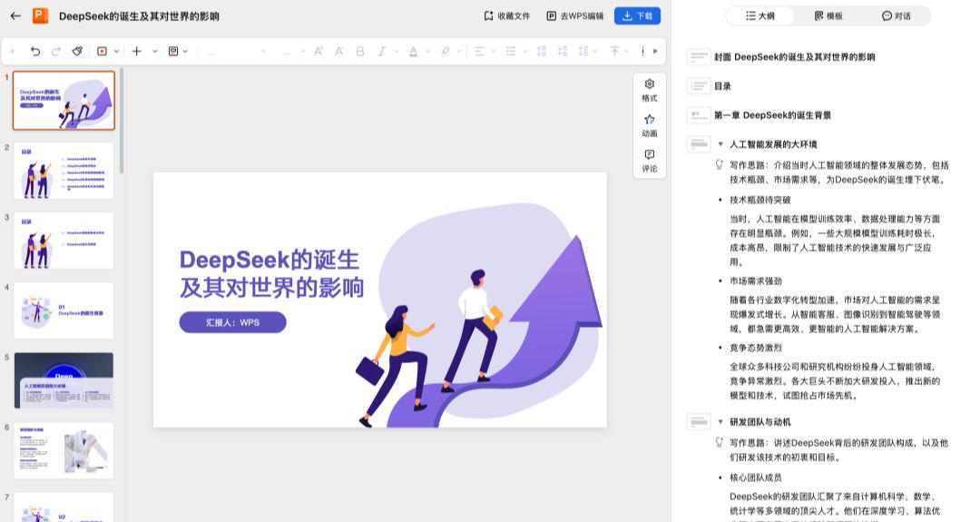Toggle italic formatting
Viewport: 980px width, 522px height.
(381, 51)
